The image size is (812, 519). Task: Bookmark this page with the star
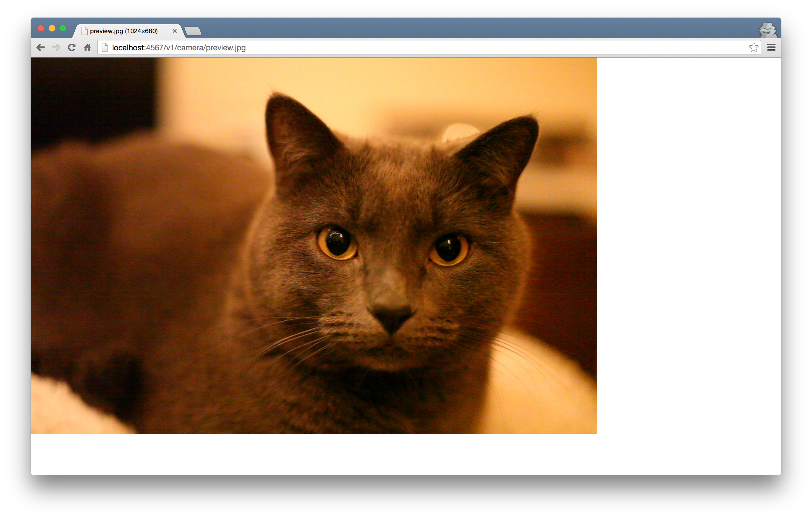753,48
